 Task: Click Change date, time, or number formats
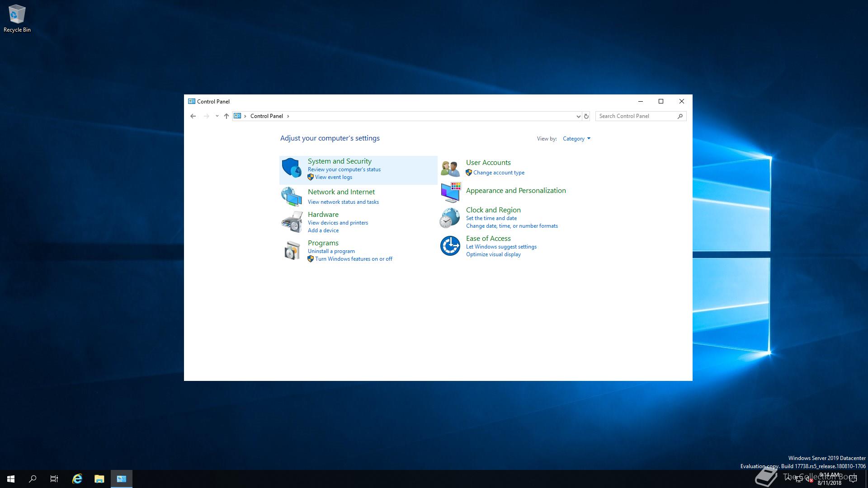[512, 226]
